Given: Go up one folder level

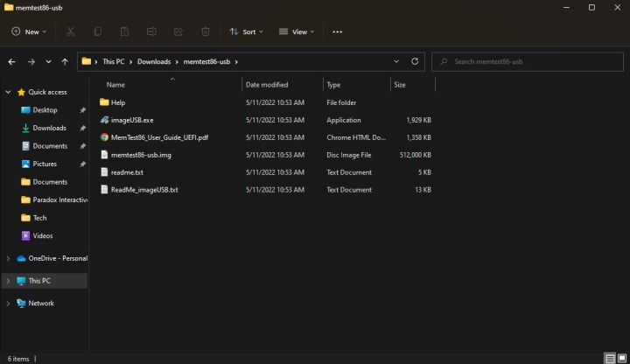Looking at the screenshot, I should [x=65, y=62].
